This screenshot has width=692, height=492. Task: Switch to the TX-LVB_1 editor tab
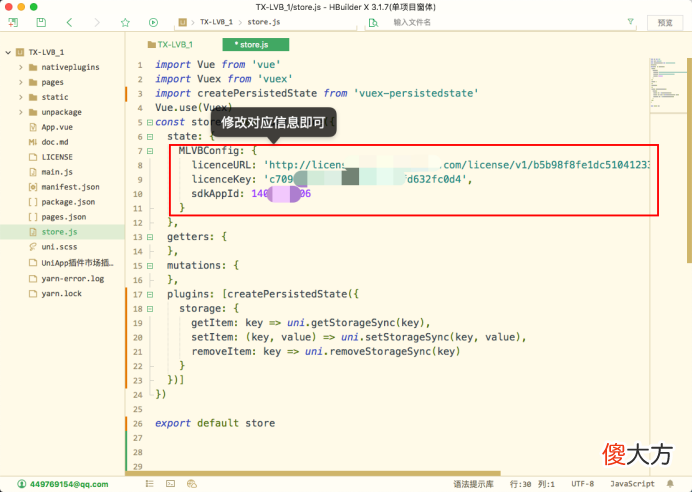tap(170, 45)
